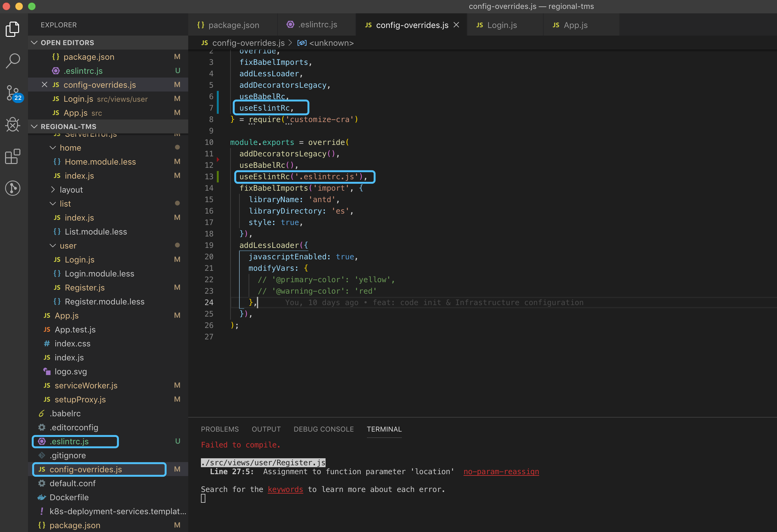Viewport: 777px width, 532px height.
Task: Open setupProxy.js in the file tree
Action: click(108, 400)
